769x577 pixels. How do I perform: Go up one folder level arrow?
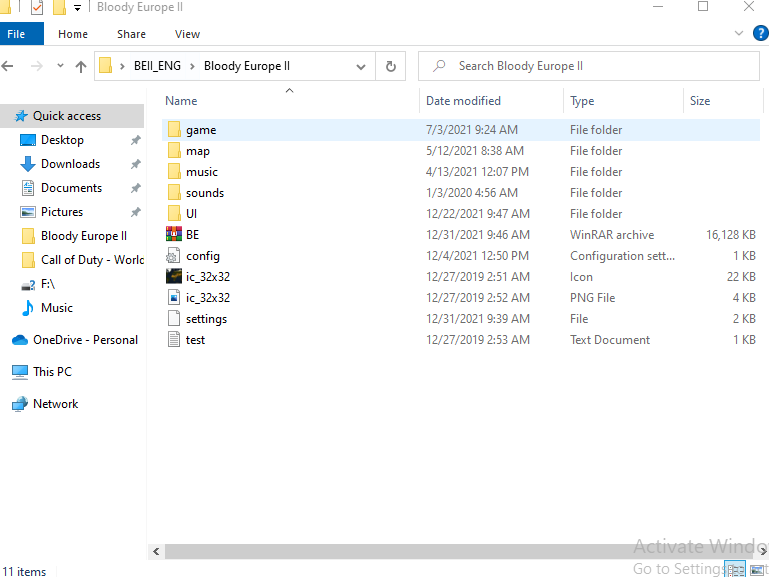[x=81, y=67]
